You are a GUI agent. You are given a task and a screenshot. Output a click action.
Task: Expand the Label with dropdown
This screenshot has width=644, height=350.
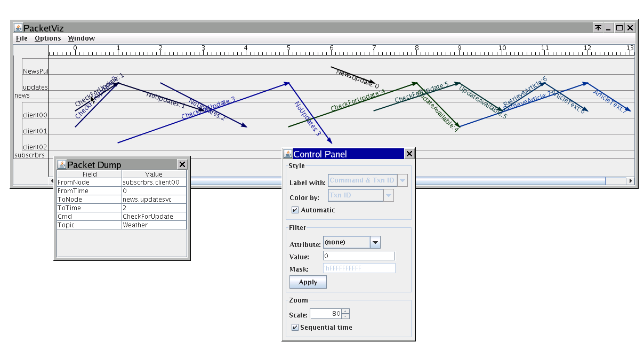click(x=402, y=181)
